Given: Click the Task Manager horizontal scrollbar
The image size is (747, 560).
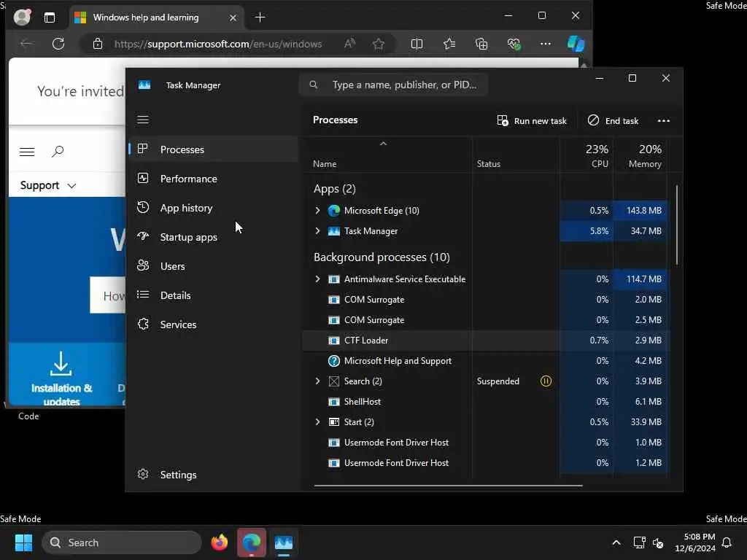Looking at the screenshot, I should tap(448, 485).
